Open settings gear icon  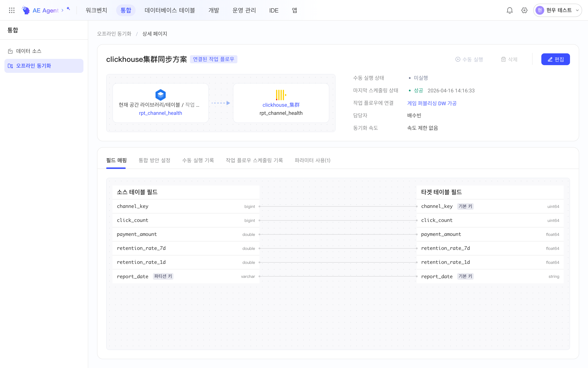tap(524, 10)
